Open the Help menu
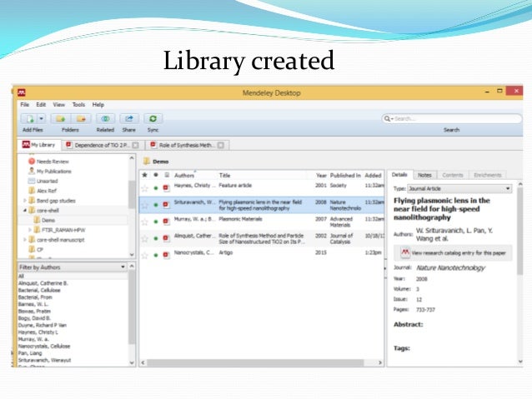532x399 pixels. pyautogui.click(x=98, y=104)
